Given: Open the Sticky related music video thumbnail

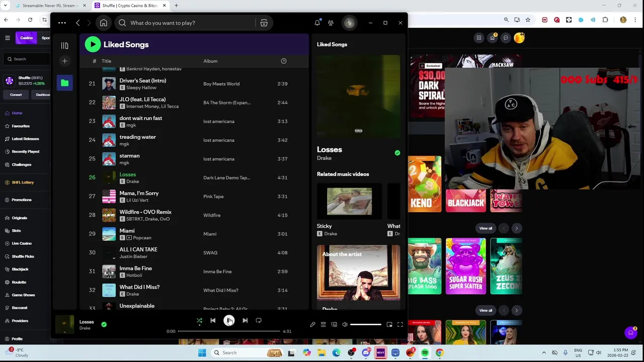Looking at the screenshot, I should (349, 201).
